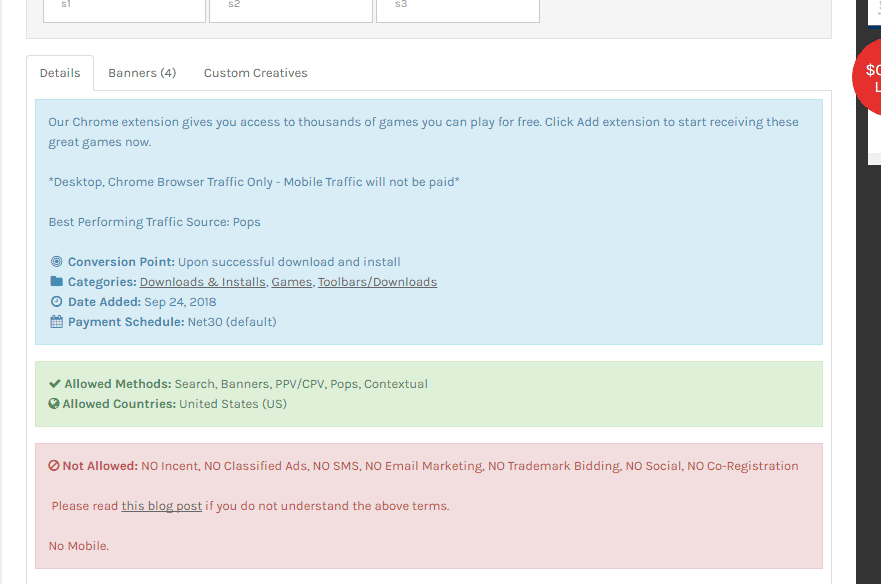Viewport: 881px width, 584px height.
Task: Select the 'NO Incent, NO Classified Ads' restrictions text
Action: [470, 466]
